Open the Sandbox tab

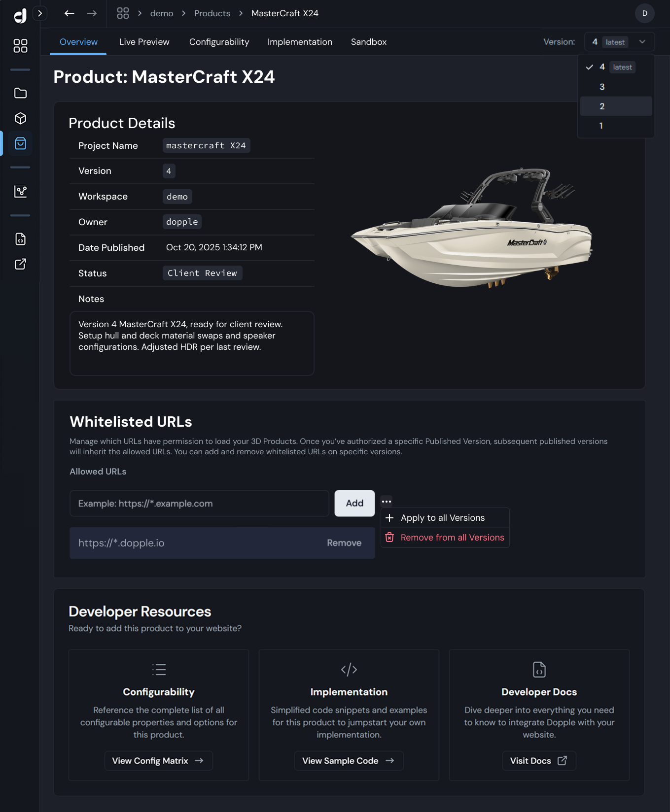click(x=368, y=42)
